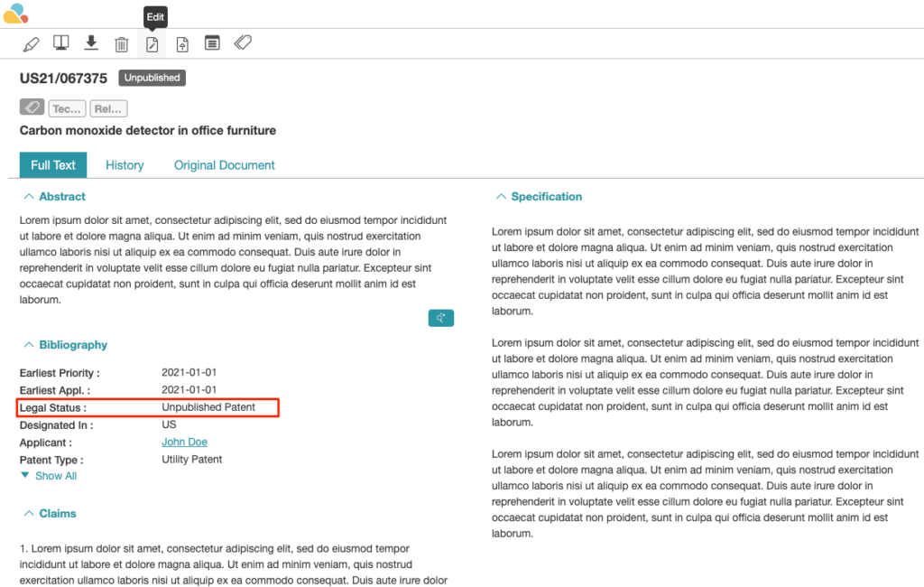Click the dual-view monitor icon
The height and width of the screenshot is (587, 924).
point(61,43)
